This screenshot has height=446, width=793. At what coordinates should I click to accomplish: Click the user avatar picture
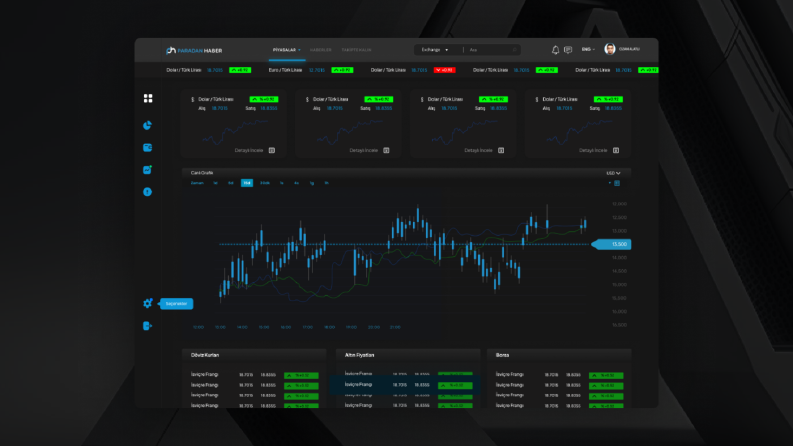pos(609,49)
